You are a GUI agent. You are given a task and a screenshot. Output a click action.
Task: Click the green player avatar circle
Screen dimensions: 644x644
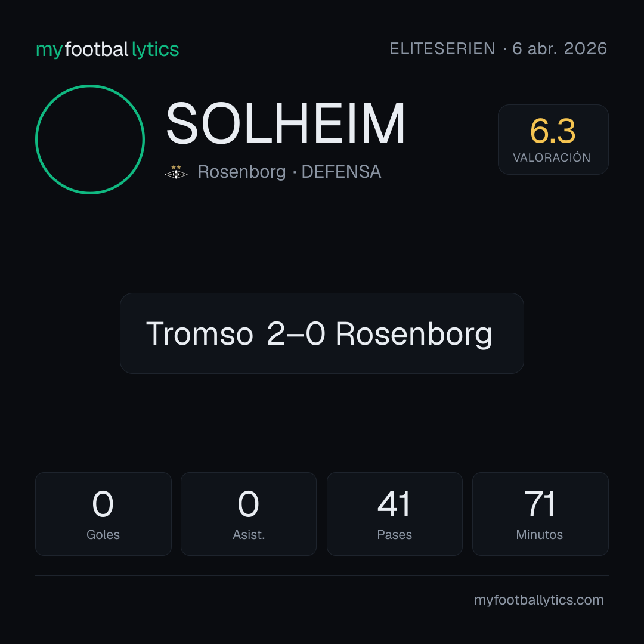pos(90,139)
